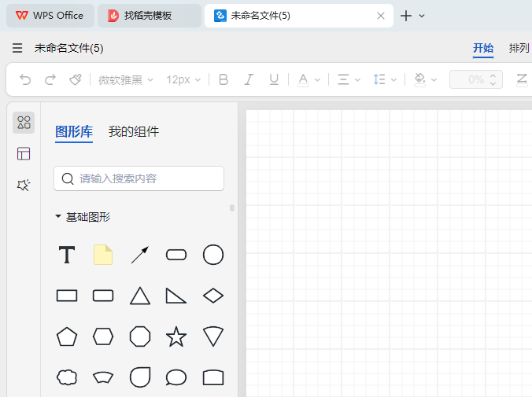The image size is (532, 397).
Task: Add a new tab with plus button
Action: (406, 16)
